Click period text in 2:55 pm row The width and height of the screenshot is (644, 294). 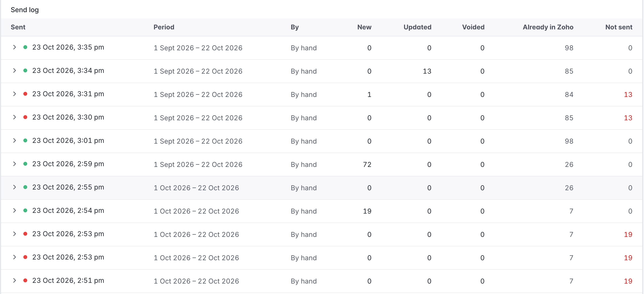click(196, 188)
